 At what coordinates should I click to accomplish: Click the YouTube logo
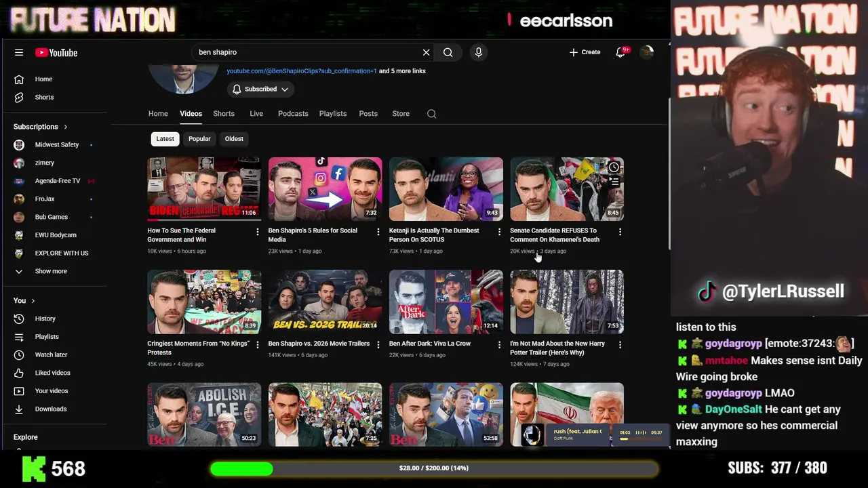point(56,52)
